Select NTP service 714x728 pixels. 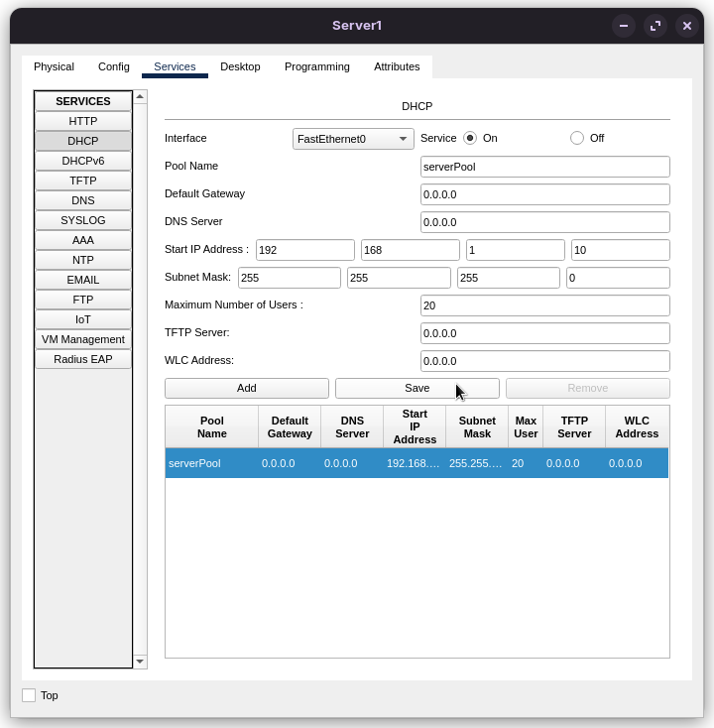pos(83,261)
